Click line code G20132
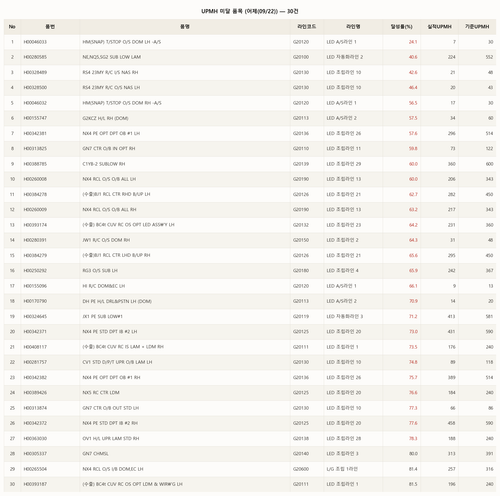 [301, 225]
